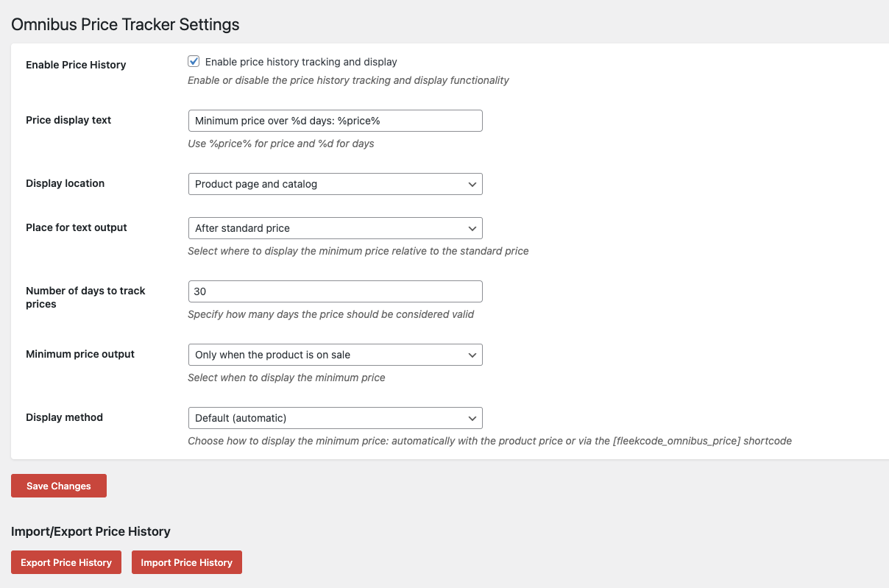The height and width of the screenshot is (588, 889).
Task: Click the Save Changes button
Action: [x=59, y=486]
